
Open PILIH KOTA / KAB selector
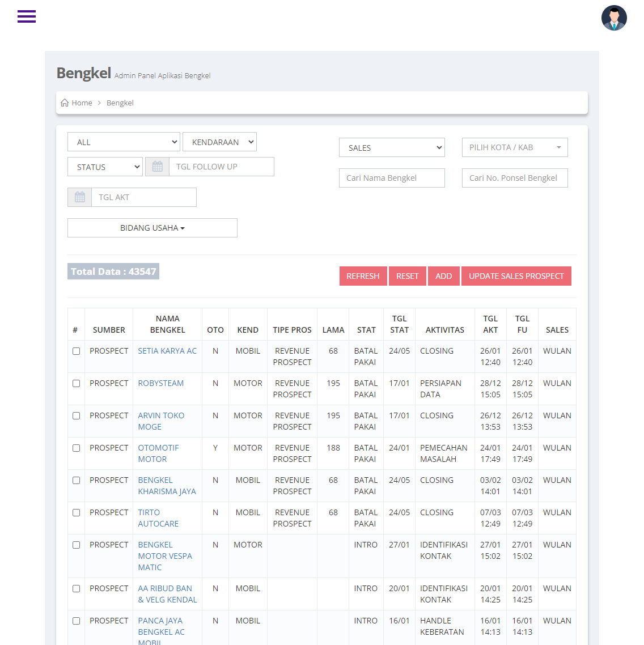tap(515, 147)
